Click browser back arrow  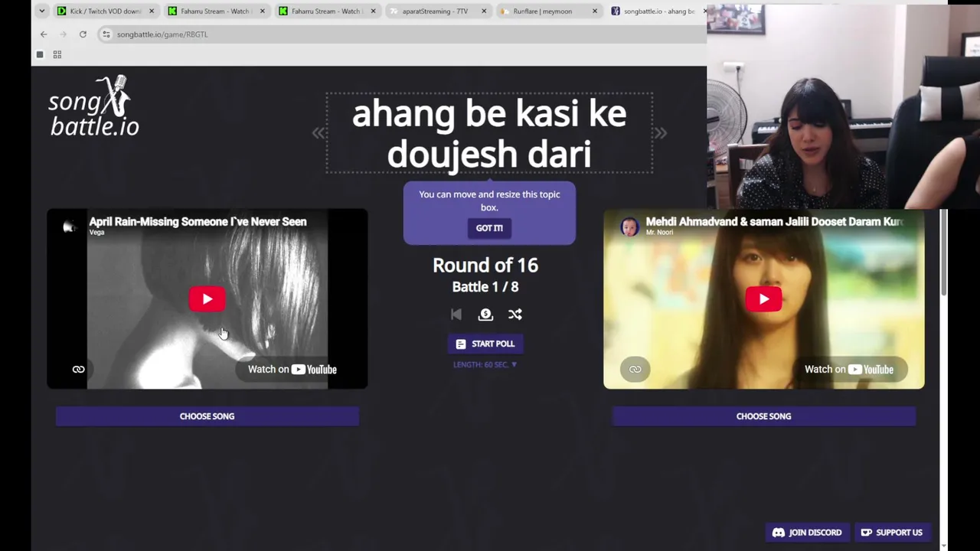click(x=44, y=34)
